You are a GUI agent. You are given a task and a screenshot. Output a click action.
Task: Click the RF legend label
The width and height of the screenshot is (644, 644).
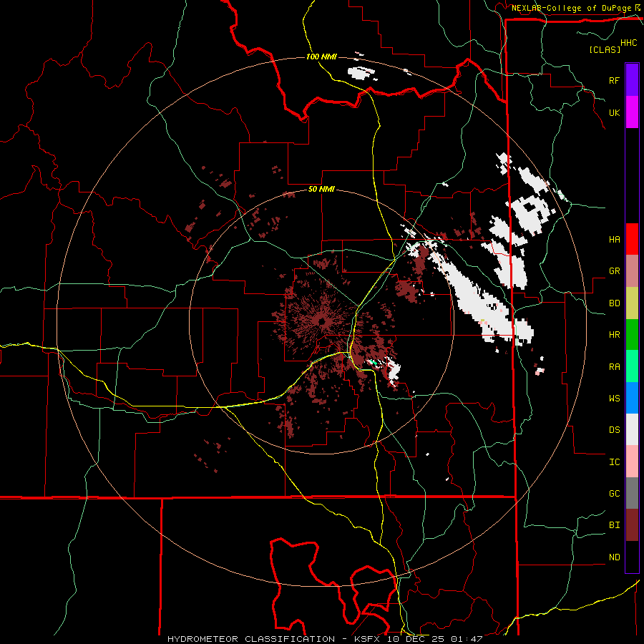point(614,80)
